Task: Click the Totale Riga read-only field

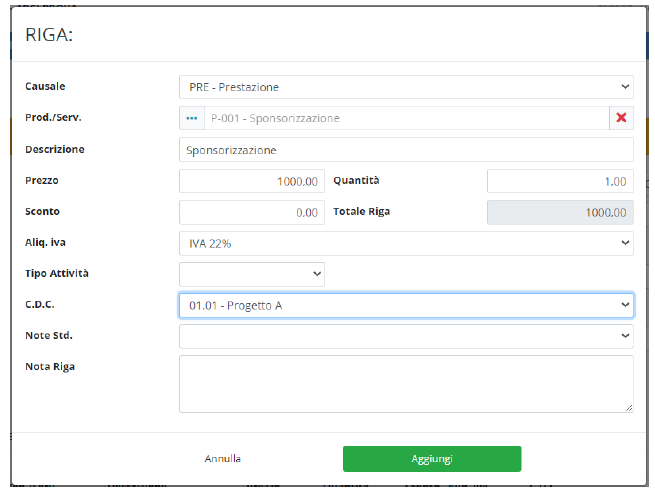Action: pyautogui.click(x=560, y=212)
